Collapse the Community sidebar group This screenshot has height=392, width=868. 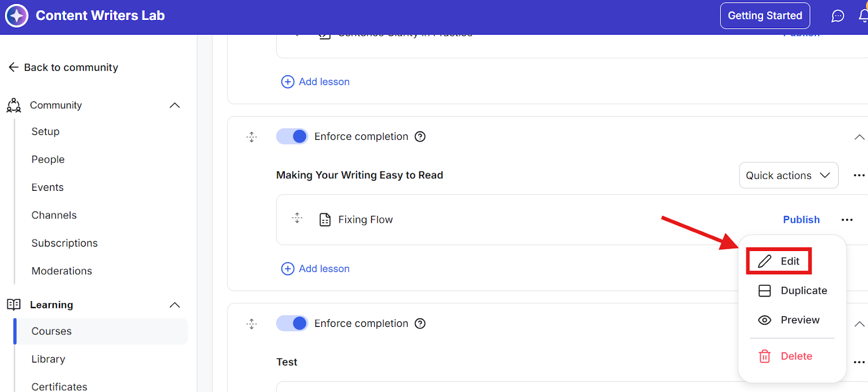pos(175,105)
